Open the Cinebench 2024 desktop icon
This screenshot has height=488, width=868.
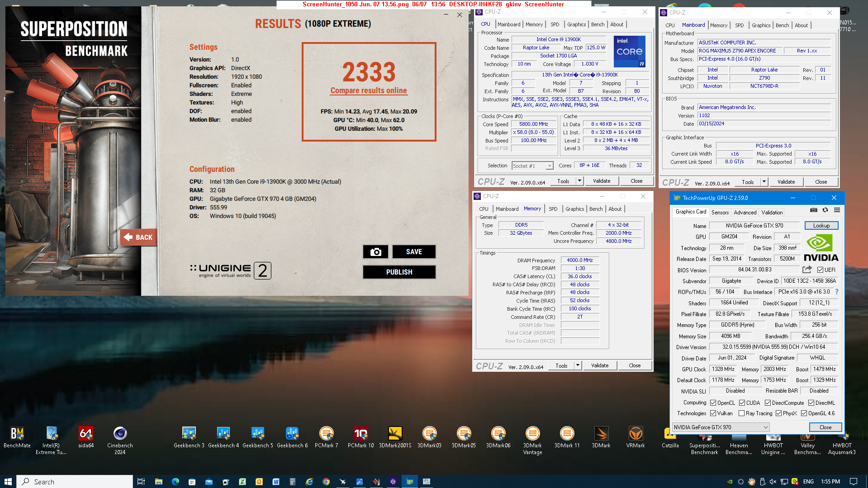[120, 441]
